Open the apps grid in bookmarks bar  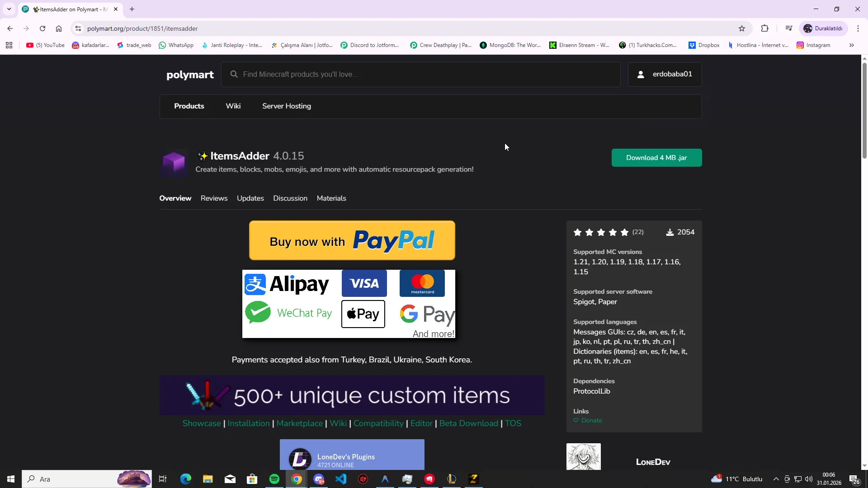(x=9, y=45)
